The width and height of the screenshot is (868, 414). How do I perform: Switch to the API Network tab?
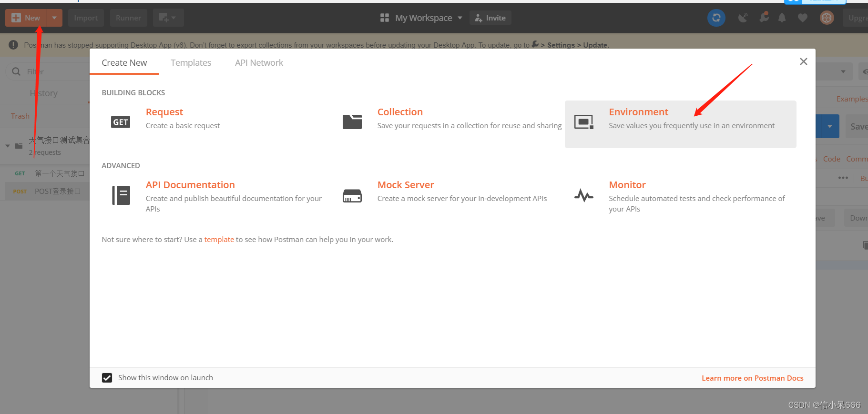tap(259, 63)
